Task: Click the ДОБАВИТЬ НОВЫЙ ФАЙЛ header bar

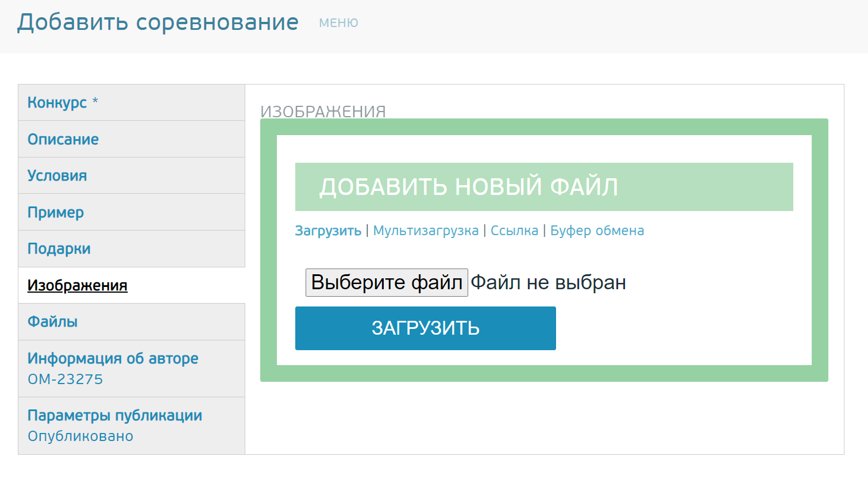Action: tap(543, 187)
